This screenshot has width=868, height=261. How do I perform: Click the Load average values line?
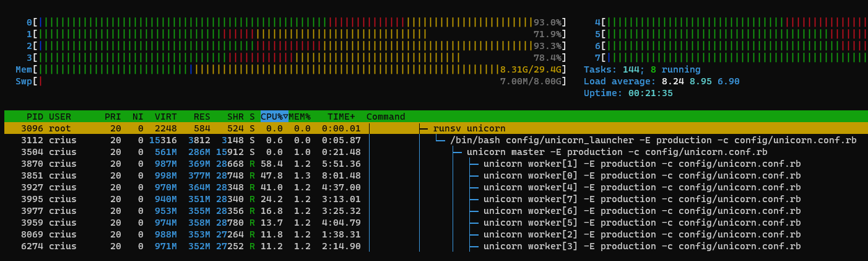pos(662,81)
